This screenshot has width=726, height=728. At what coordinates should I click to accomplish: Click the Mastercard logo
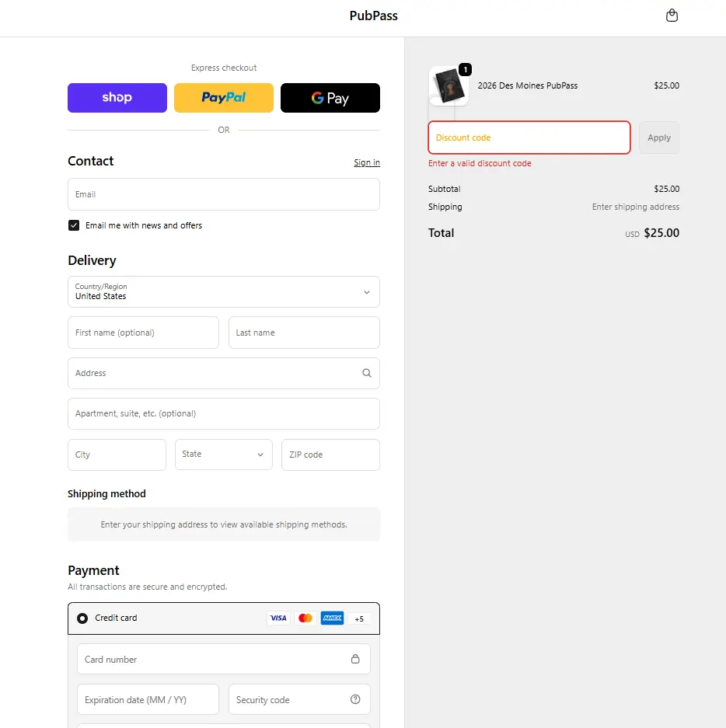point(305,618)
